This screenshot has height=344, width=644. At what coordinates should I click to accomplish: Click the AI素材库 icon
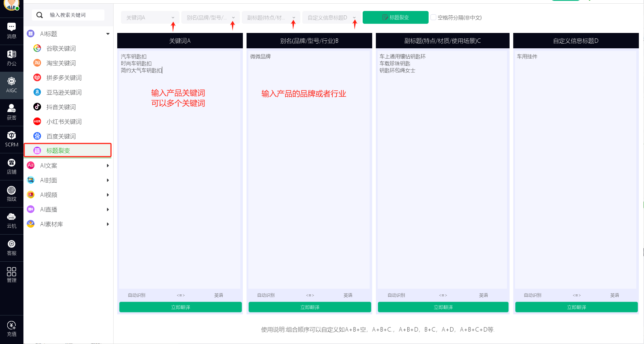(x=31, y=224)
